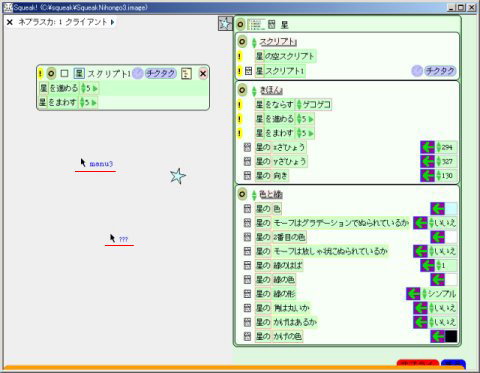The height and width of the screenshot is (373, 480).
Task: Click the 星の空スクリプト tile
Action: click(285, 56)
